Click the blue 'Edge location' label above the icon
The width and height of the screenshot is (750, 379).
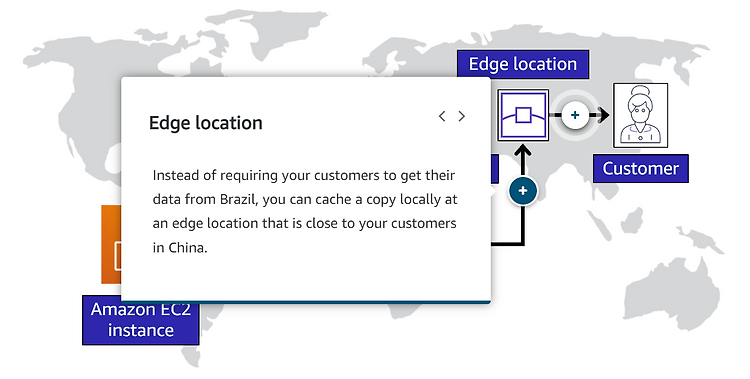[523, 64]
